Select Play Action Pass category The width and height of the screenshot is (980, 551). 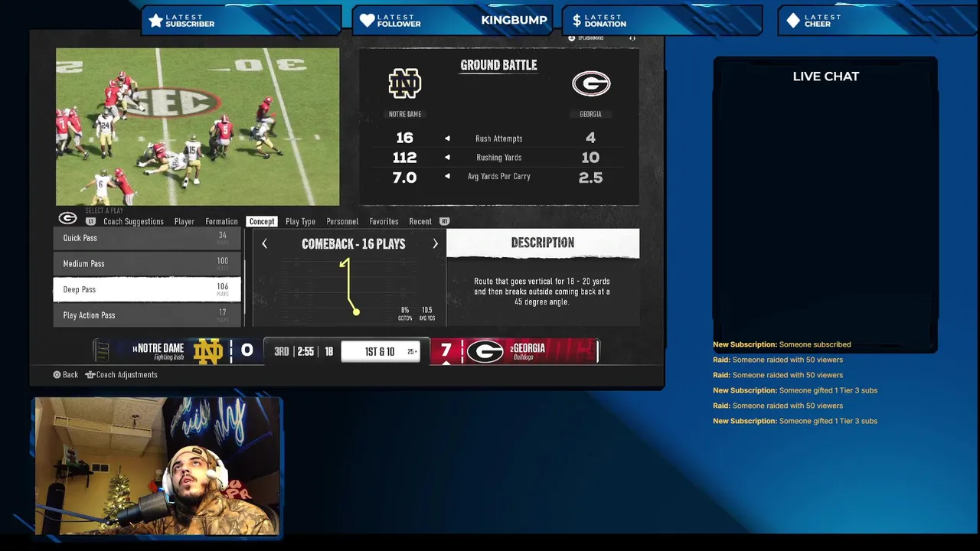pyautogui.click(x=147, y=315)
